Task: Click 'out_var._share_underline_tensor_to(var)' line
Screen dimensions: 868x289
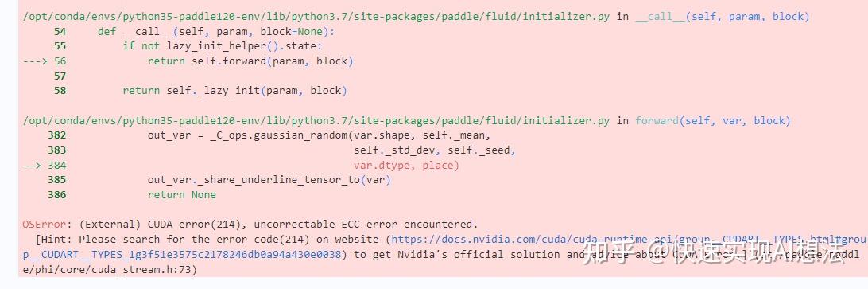Action: [x=269, y=180]
